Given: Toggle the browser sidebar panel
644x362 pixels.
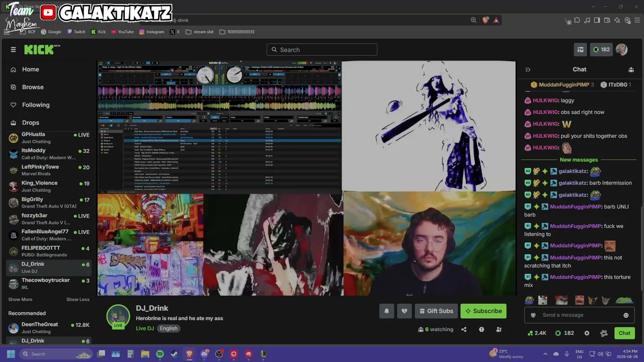Looking at the screenshot, I should tap(597, 20).
